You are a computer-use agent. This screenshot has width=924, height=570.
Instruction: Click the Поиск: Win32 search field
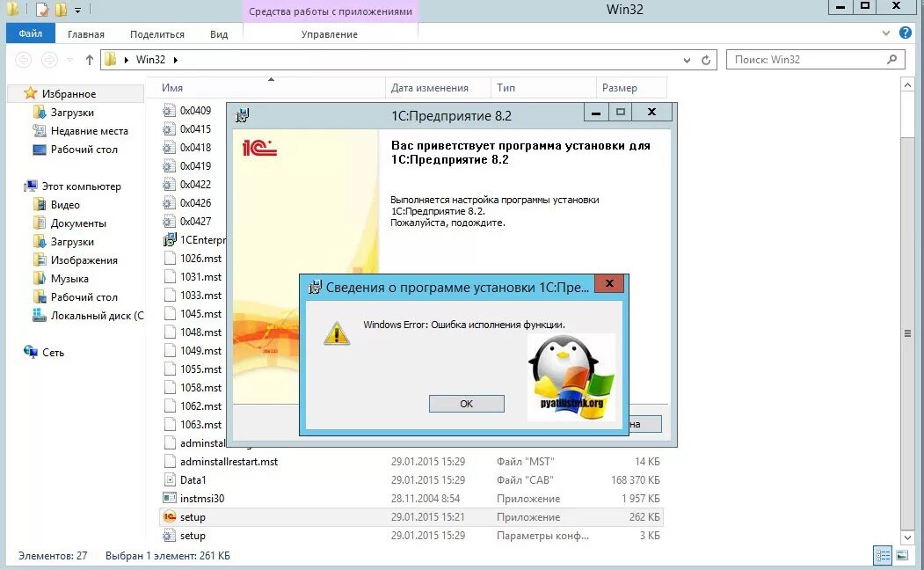tap(816, 60)
